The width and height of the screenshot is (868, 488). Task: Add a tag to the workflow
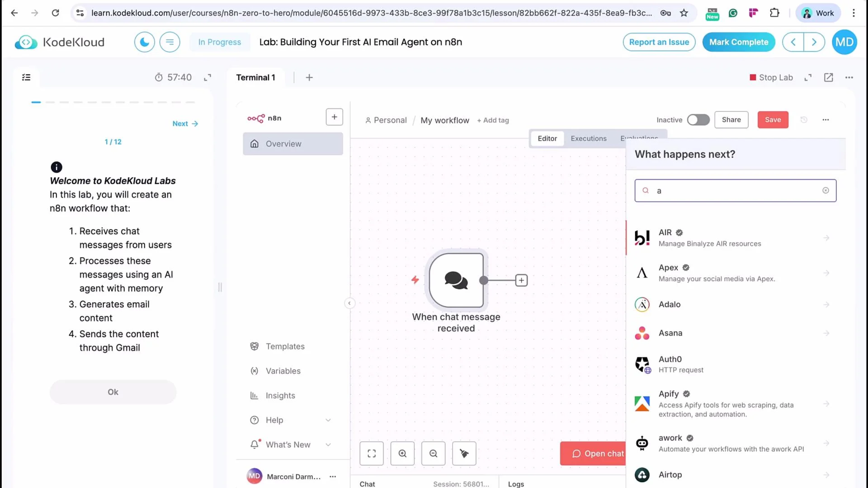(x=493, y=120)
